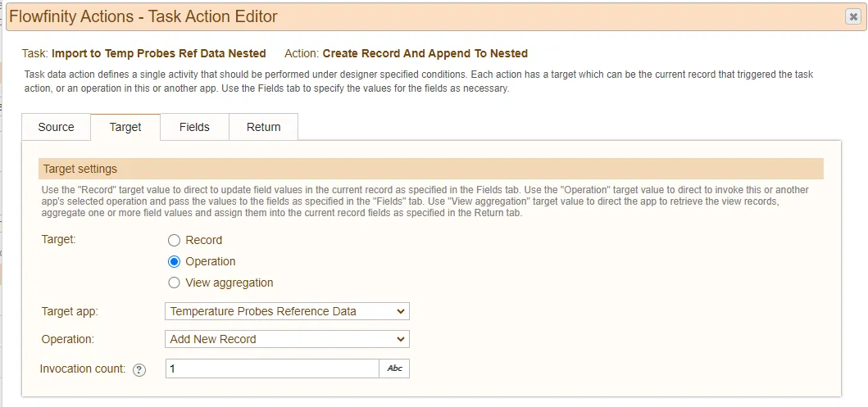Close the Task Action Editor dialog
868x407 pixels.
click(x=853, y=17)
